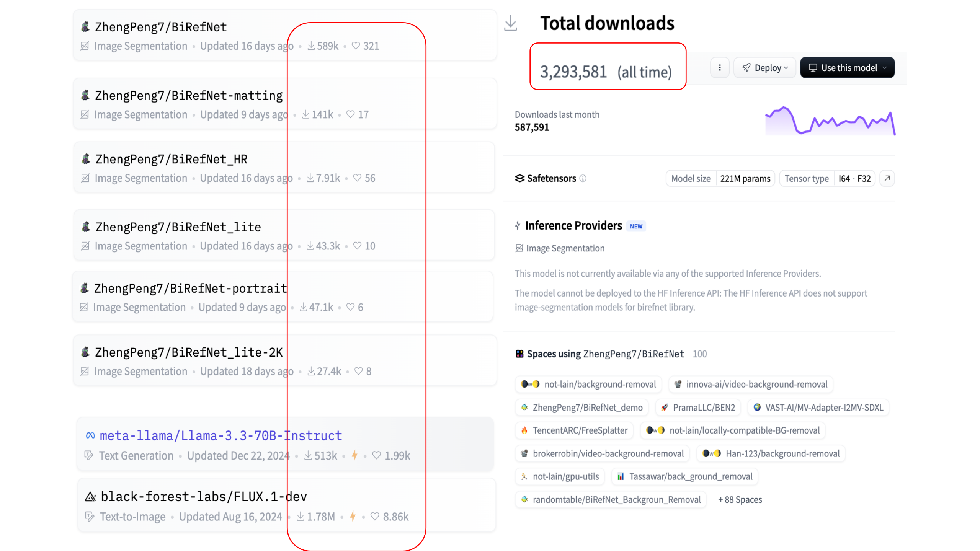Open the ZhengPeng7/BiRefNet-matting model card
980x551 pixels.
[189, 96]
